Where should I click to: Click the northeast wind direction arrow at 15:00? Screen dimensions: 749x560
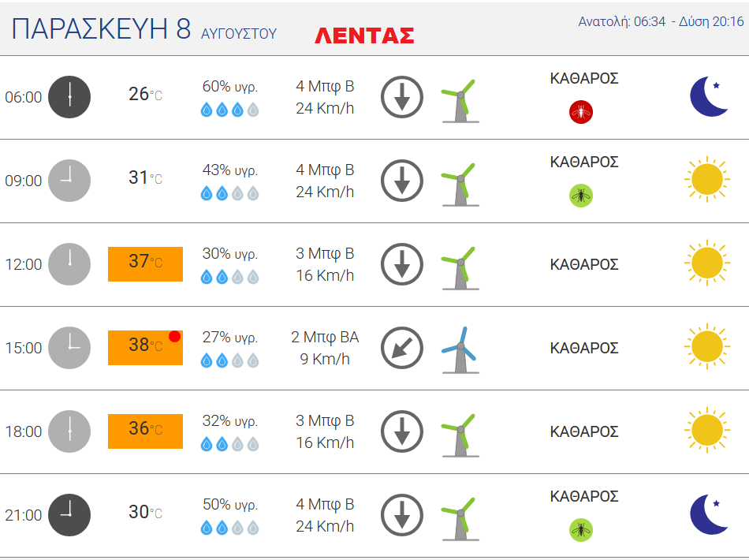tap(402, 348)
